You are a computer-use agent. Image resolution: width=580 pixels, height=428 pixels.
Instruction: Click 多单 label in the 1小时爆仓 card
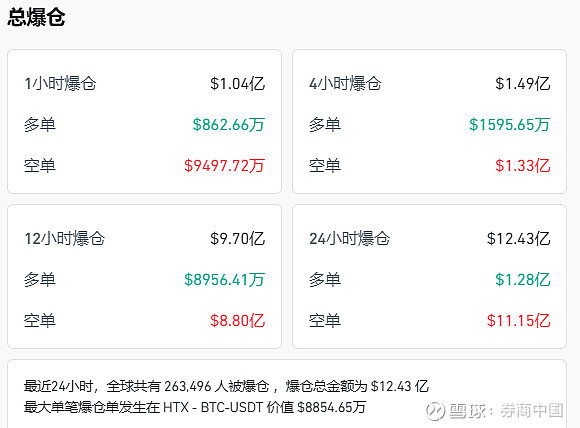[x=40, y=125]
